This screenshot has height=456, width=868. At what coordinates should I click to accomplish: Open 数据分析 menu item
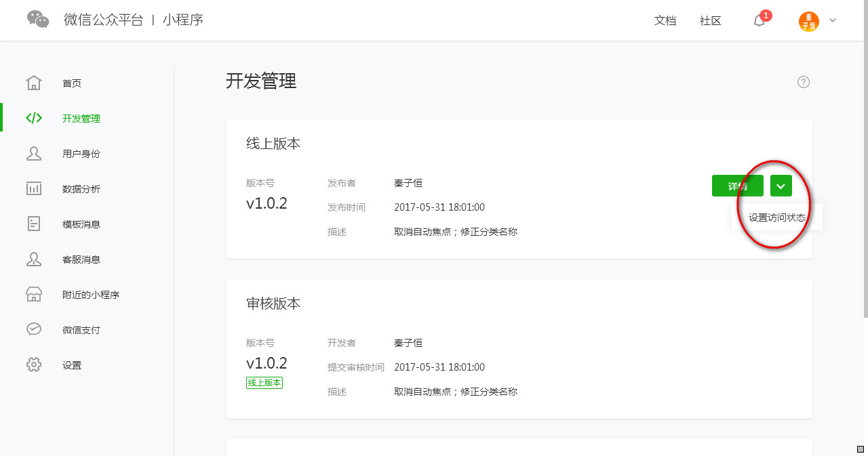pyautogui.click(x=81, y=189)
